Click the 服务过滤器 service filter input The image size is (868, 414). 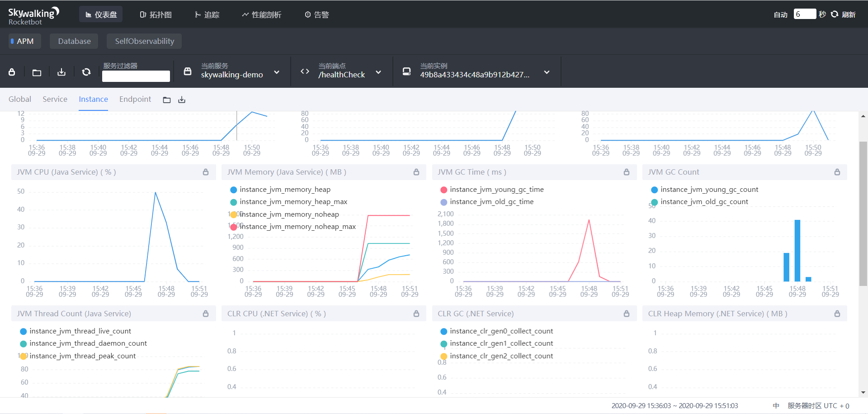(x=136, y=76)
